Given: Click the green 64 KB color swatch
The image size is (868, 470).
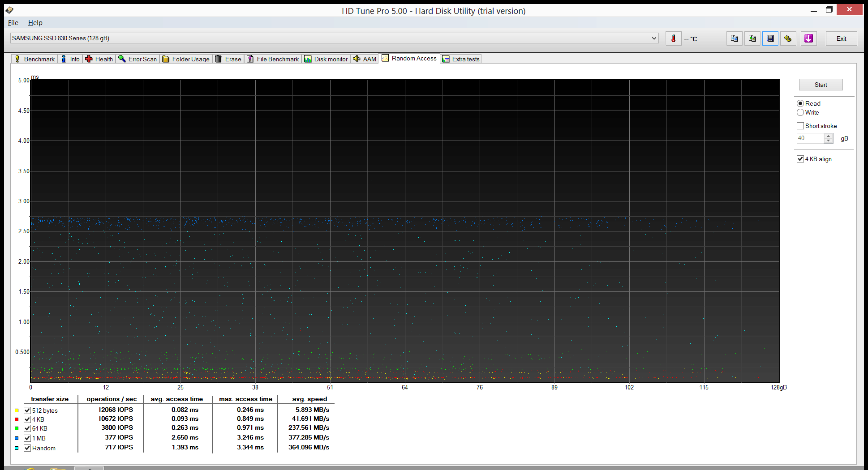Looking at the screenshot, I should click(17, 428).
